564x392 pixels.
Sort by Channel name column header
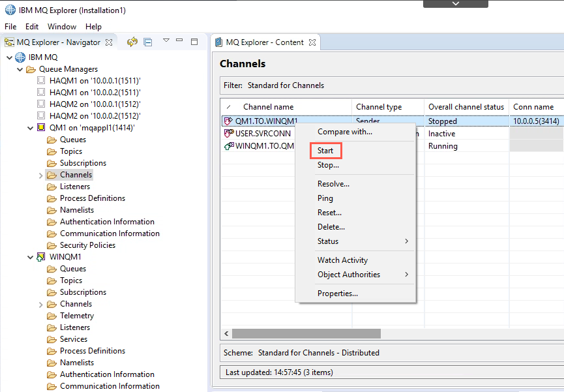[286, 107]
